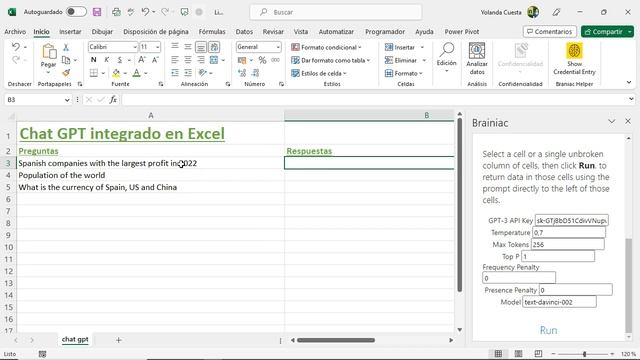Toggle the Autoguardado switch

[x=76, y=12]
